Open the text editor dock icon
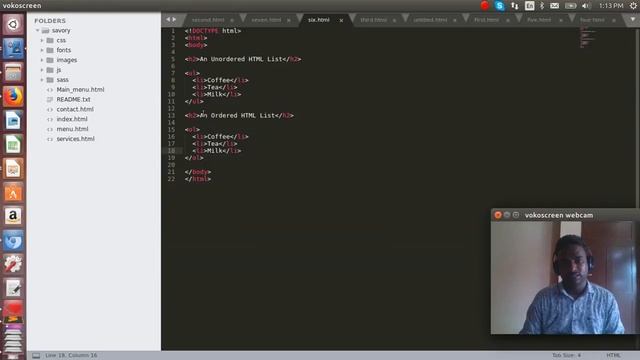This screenshot has height=360, width=640. tap(13, 288)
